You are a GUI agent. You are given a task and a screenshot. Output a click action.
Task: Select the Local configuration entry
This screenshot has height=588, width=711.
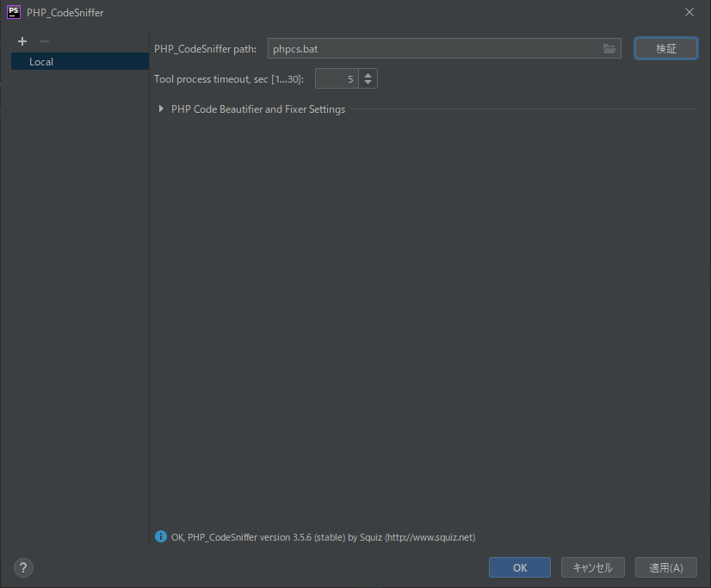tap(80, 62)
